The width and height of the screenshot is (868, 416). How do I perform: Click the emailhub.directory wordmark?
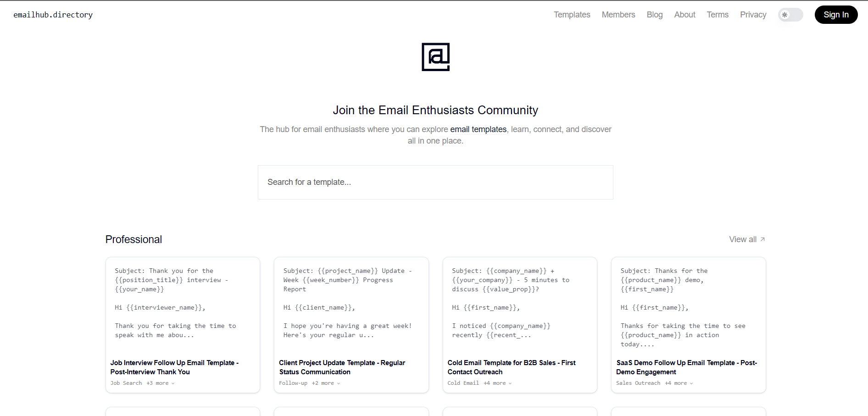tap(53, 15)
